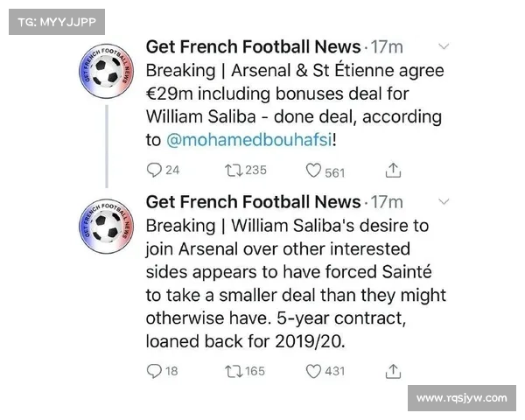
Task: Click the www.rqsjyw.com watermark
Action: 462,398
